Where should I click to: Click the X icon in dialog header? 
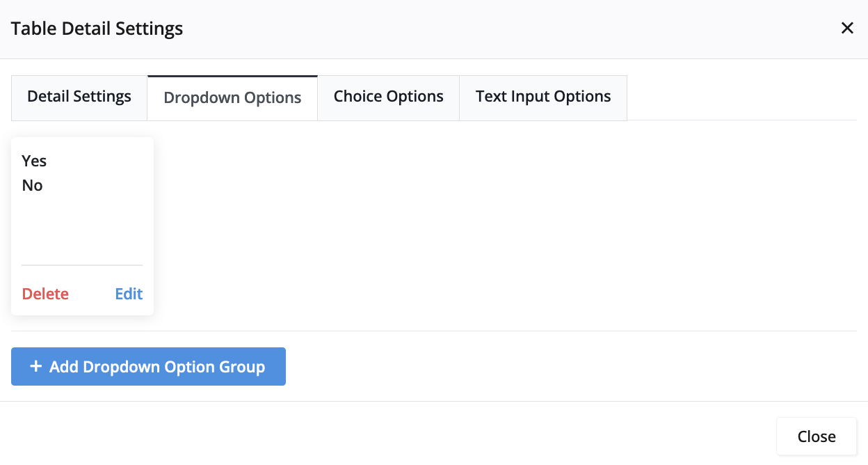click(847, 29)
